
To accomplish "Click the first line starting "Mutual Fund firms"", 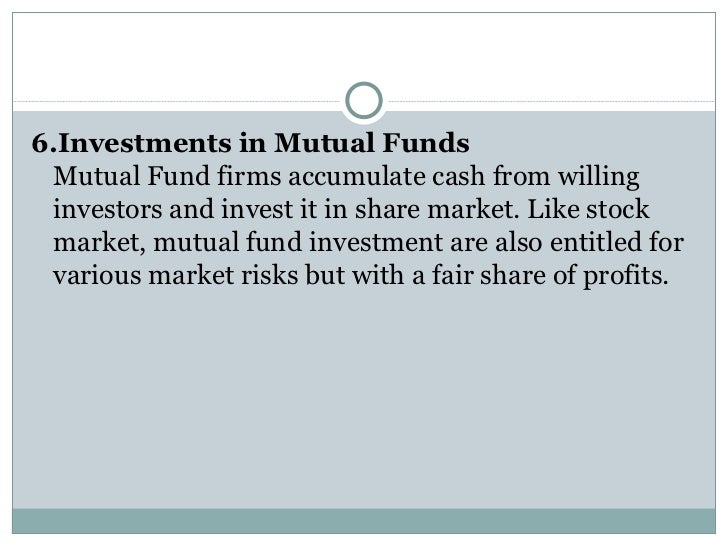I will click(x=346, y=177).
